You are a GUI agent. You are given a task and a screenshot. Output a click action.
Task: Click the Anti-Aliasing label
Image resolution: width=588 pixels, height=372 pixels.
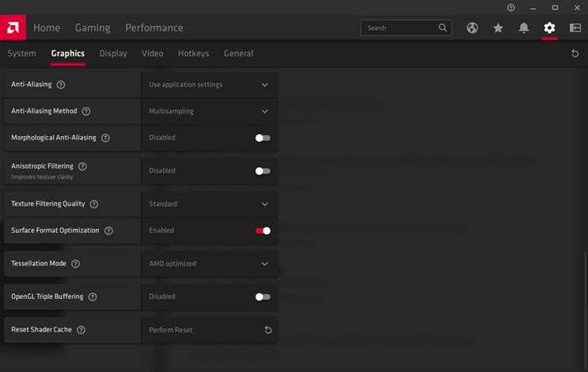[x=32, y=84]
